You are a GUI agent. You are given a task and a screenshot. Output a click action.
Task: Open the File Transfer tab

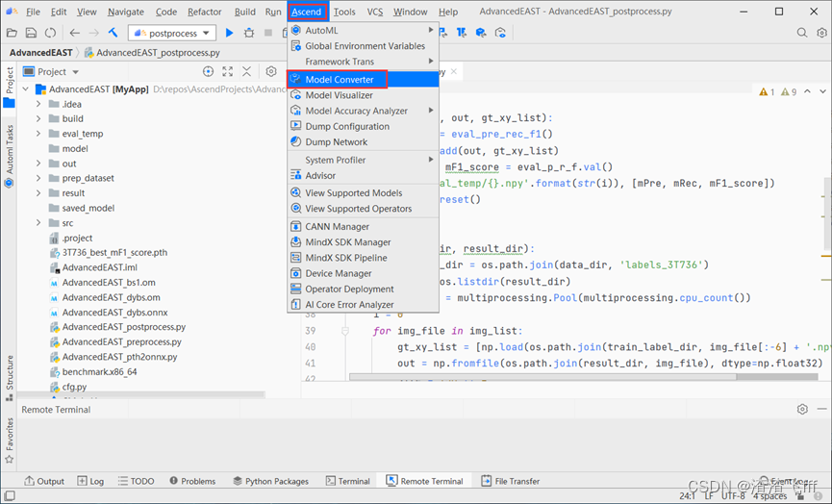[511, 481]
